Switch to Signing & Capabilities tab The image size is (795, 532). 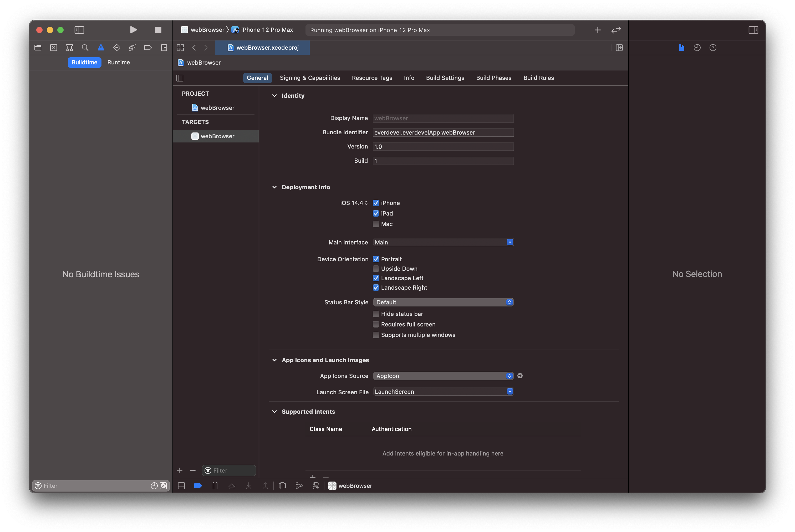tap(310, 78)
